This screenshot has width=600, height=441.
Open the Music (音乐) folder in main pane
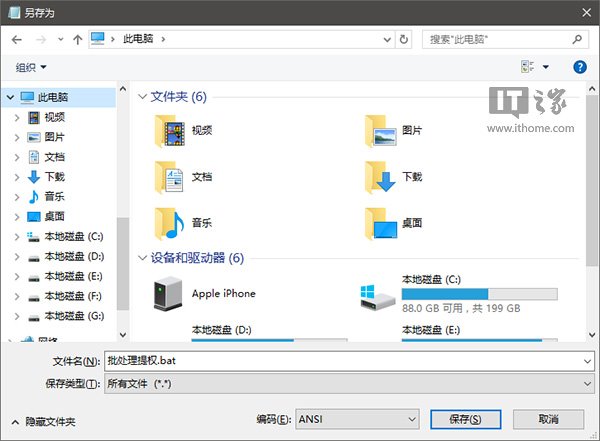point(170,221)
